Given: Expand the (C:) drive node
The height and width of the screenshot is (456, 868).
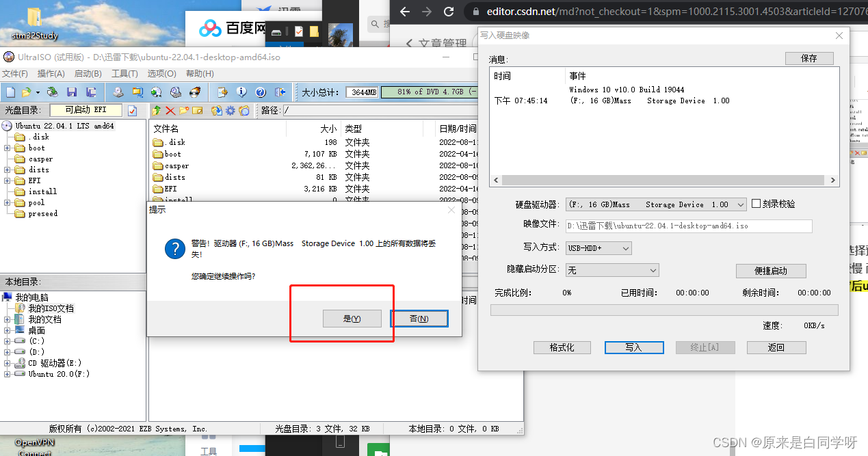Looking at the screenshot, I should pyautogui.click(x=8, y=340).
